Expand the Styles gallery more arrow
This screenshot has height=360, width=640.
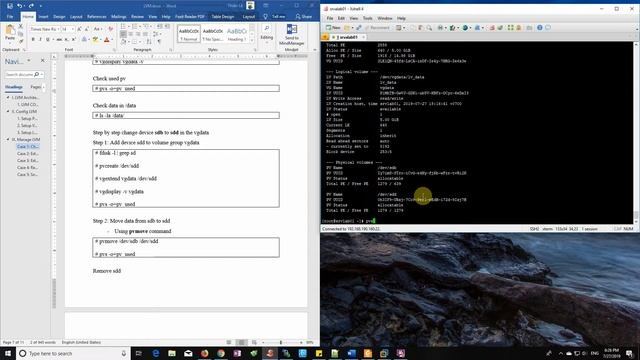[x=252, y=40]
